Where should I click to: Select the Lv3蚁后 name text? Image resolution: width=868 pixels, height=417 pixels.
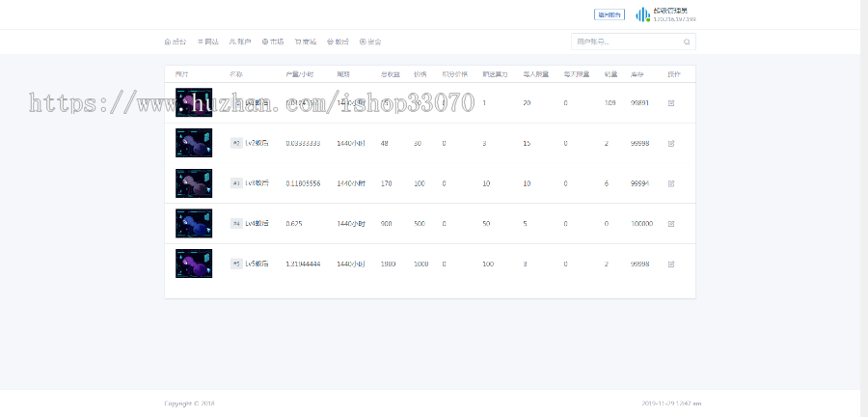tap(257, 183)
